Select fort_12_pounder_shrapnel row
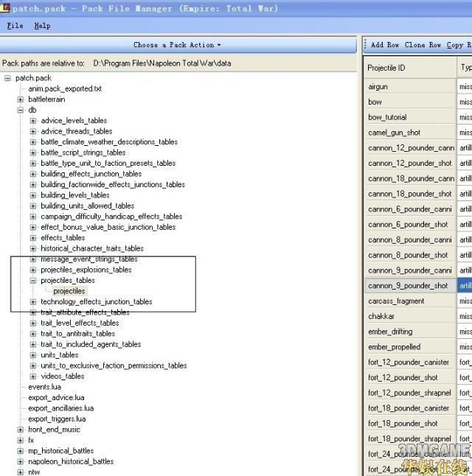 pos(410,393)
